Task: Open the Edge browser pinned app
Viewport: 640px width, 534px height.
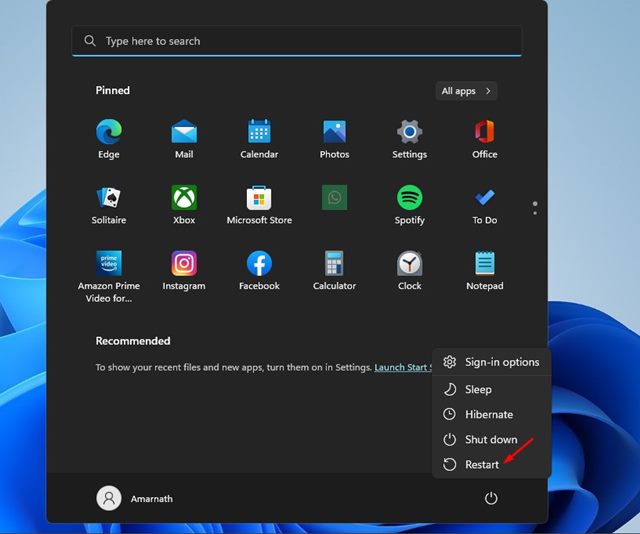Action: (109, 138)
